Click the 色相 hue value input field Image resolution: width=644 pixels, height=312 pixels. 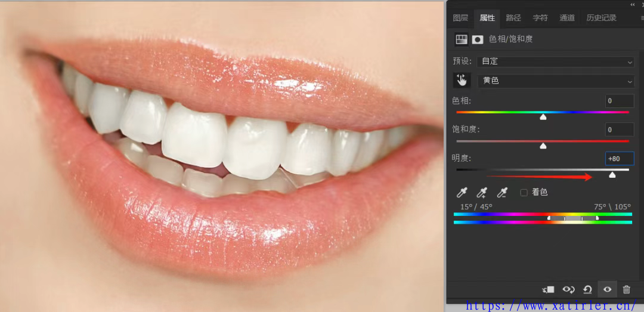tap(619, 101)
